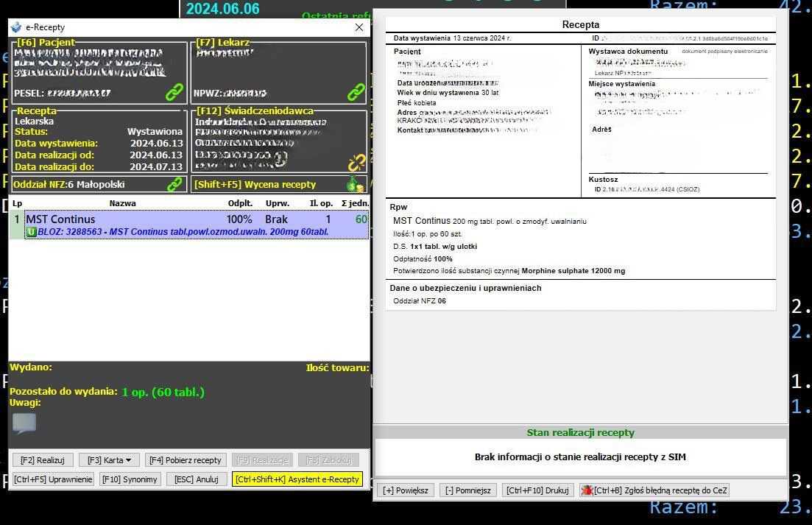Click the Lp column header
Image resolution: width=812 pixels, height=525 pixels.
[x=17, y=203]
